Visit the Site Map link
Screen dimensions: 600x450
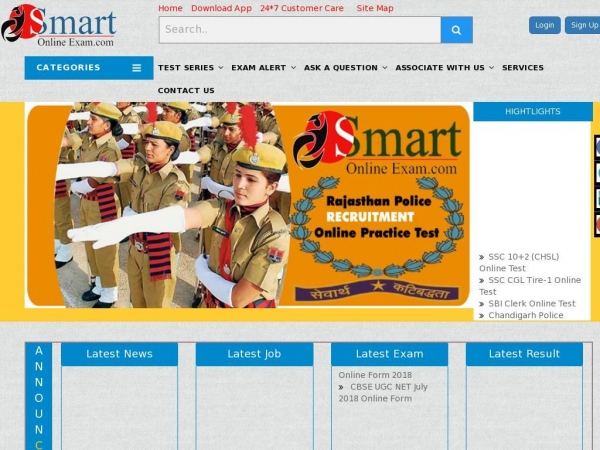[x=375, y=8]
